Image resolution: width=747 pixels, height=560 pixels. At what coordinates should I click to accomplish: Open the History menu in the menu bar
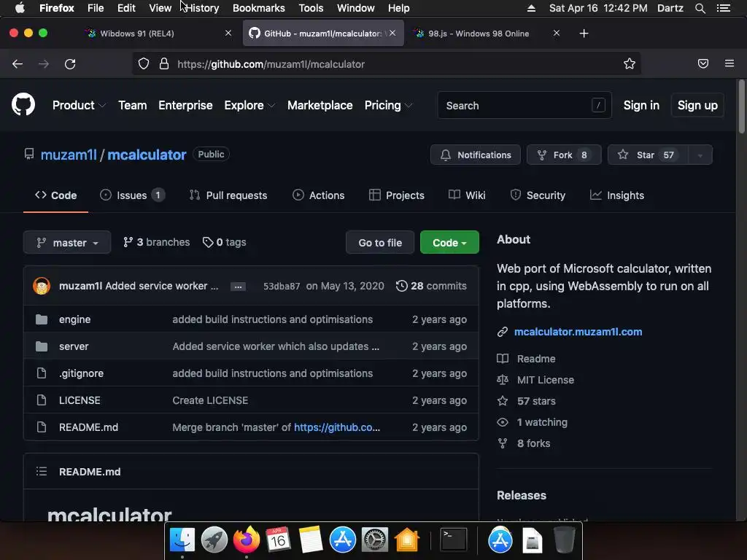point(202,8)
